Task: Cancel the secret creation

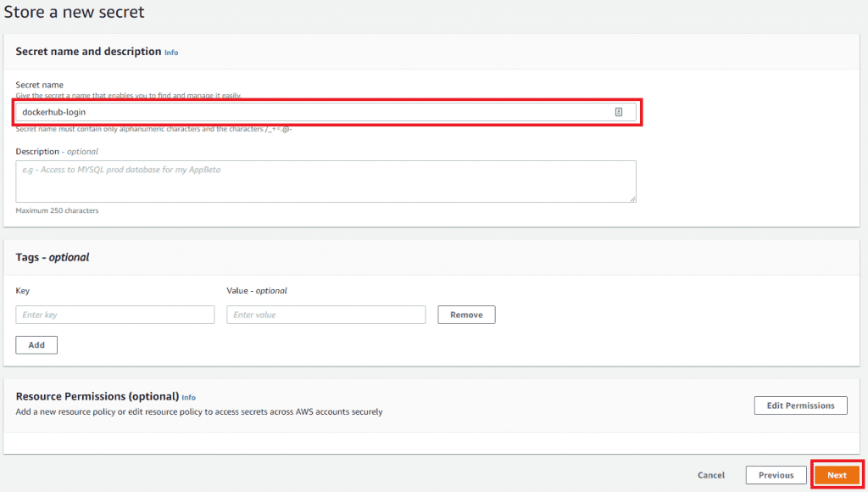Action: click(711, 475)
